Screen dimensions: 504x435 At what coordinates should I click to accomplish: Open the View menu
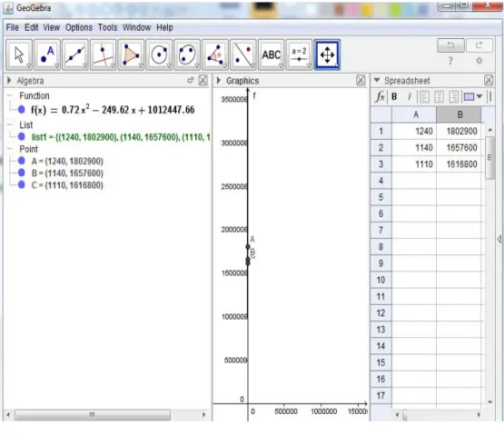pyautogui.click(x=52, y=27)
